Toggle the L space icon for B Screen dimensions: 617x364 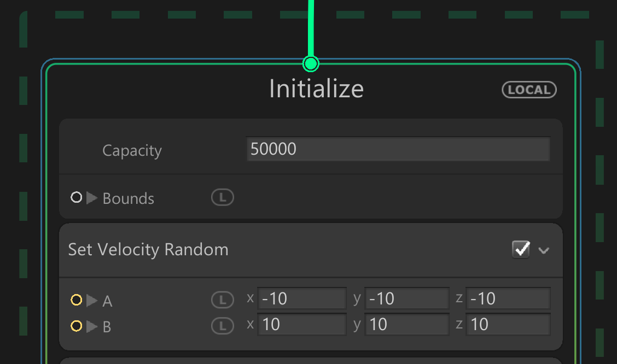pyautogui.click(x=223, y=326)
